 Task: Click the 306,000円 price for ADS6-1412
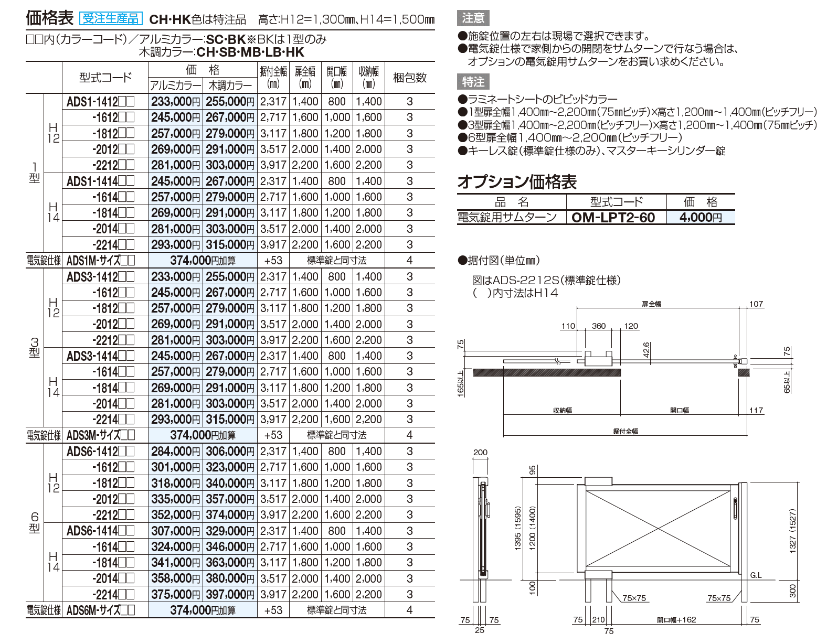point(230,452)
